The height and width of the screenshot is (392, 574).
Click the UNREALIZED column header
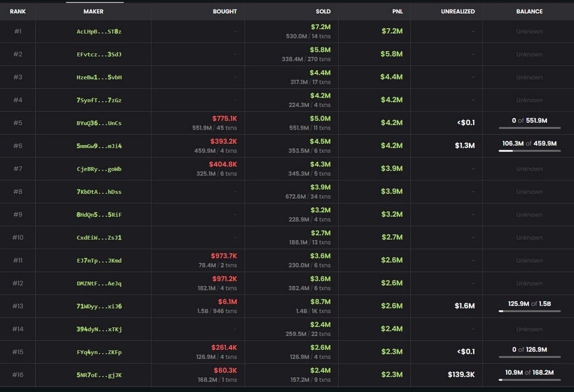pyautogui.click(x=458, y=11)
